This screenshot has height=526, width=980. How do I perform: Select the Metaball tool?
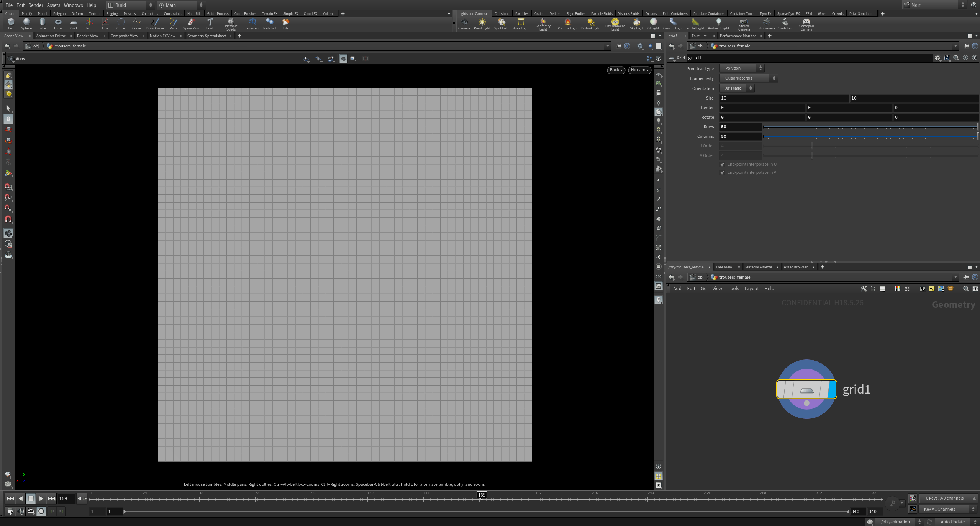[270, 24]
